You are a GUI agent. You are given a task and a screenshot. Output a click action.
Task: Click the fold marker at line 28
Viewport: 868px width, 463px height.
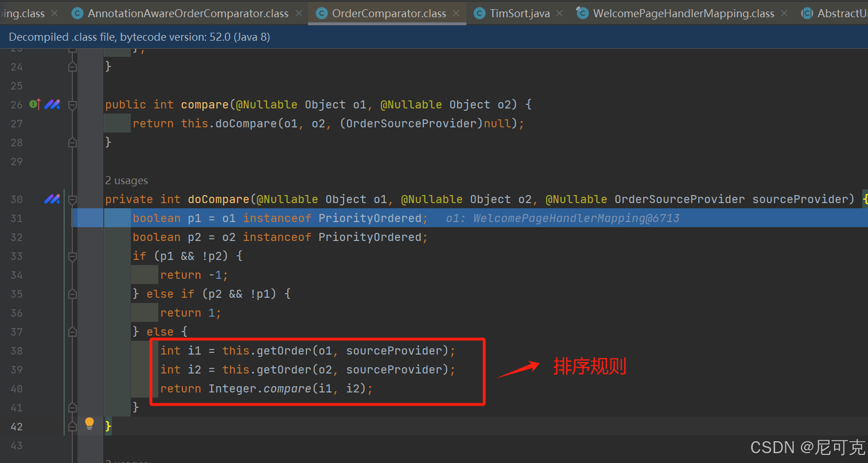(72, 142)
